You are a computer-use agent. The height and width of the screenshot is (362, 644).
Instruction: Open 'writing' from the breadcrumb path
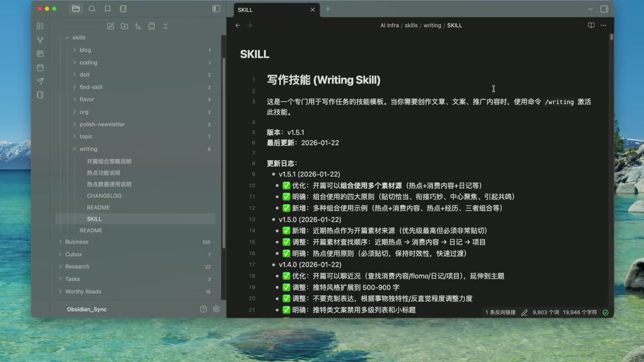tap(432, 25)
